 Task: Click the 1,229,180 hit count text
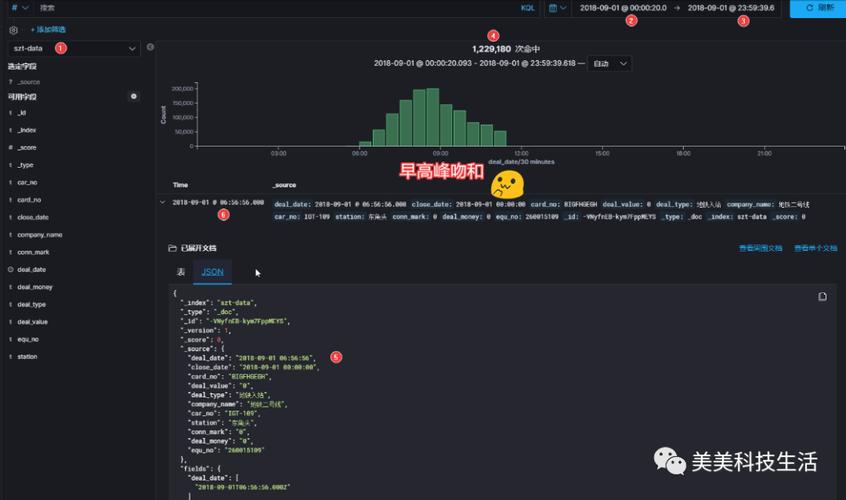point(491,49)
